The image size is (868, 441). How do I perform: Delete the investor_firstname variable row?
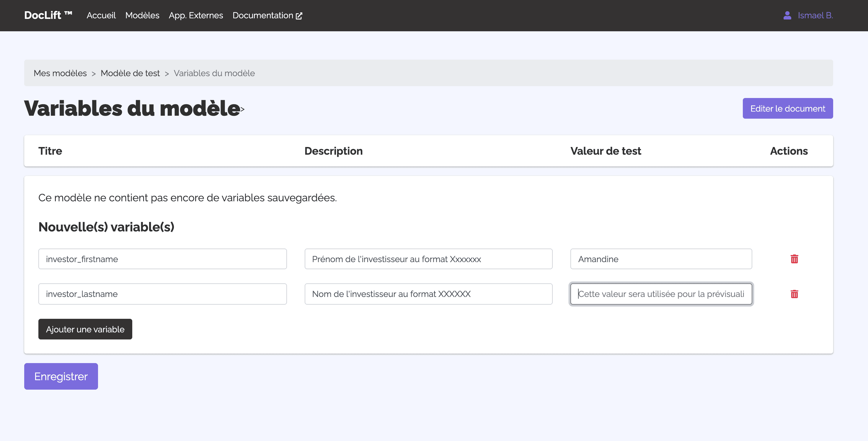[x=794, y=259]
